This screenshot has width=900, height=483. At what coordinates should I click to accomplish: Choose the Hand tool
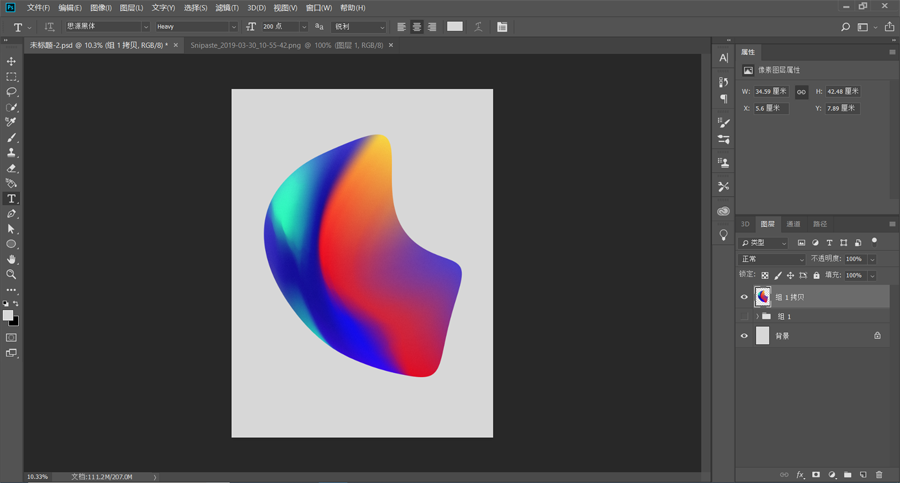coord(12,259)
